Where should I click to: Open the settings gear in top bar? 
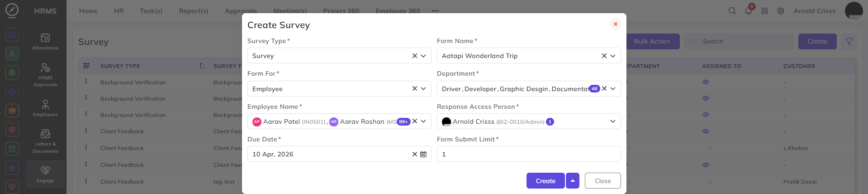(x=781, y=11)
